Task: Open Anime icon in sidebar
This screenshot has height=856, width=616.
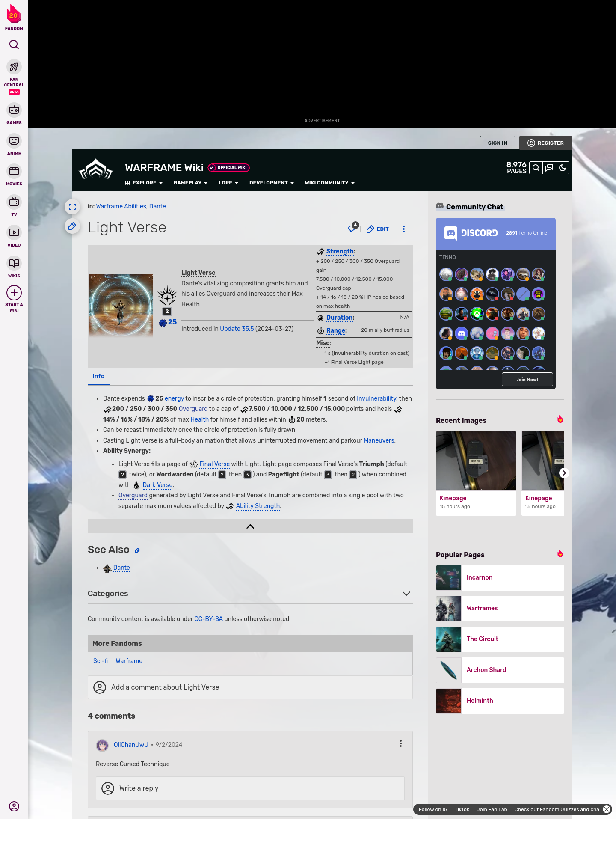Action: point(14,141)
